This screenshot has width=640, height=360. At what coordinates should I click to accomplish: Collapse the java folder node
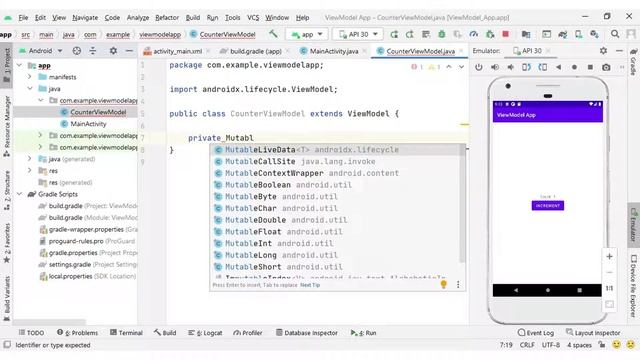tap(30, 88)
